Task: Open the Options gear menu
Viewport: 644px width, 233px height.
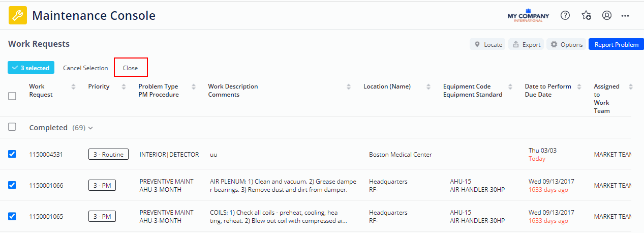Action: point(566,44)
